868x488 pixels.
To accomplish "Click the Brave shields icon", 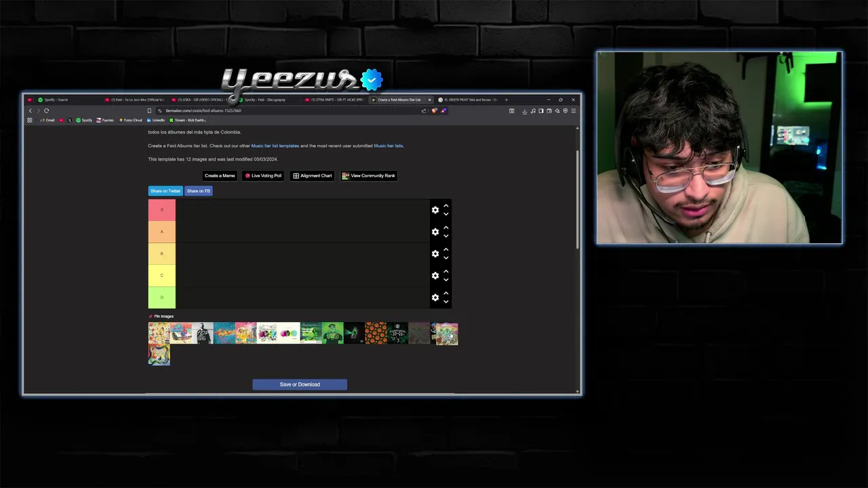I will tap(434, 110).
